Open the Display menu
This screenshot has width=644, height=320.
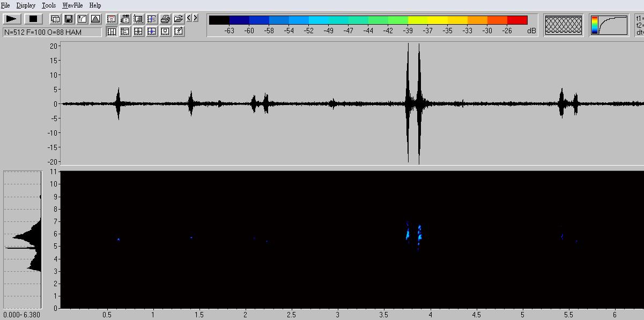click(26, 5)
